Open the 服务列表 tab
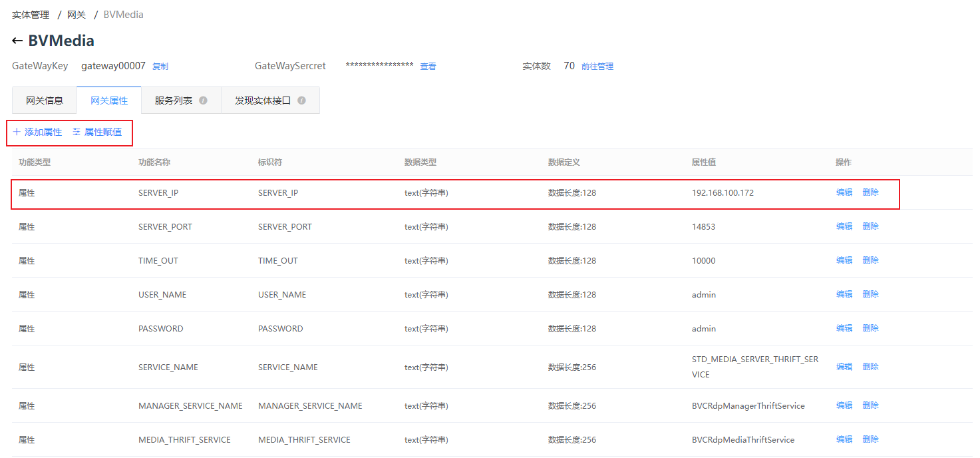The width and height of the screenshot is (980, 458). pyautogui.click(x=181, y=101)
